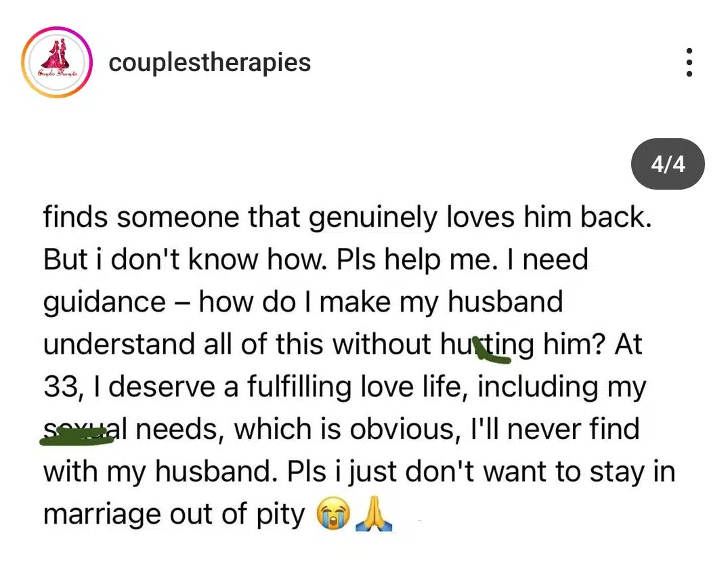This screenshot has height=588, width=728.
Task: Tap the 4/4 slide counter badge
Action: pos(668,164)
